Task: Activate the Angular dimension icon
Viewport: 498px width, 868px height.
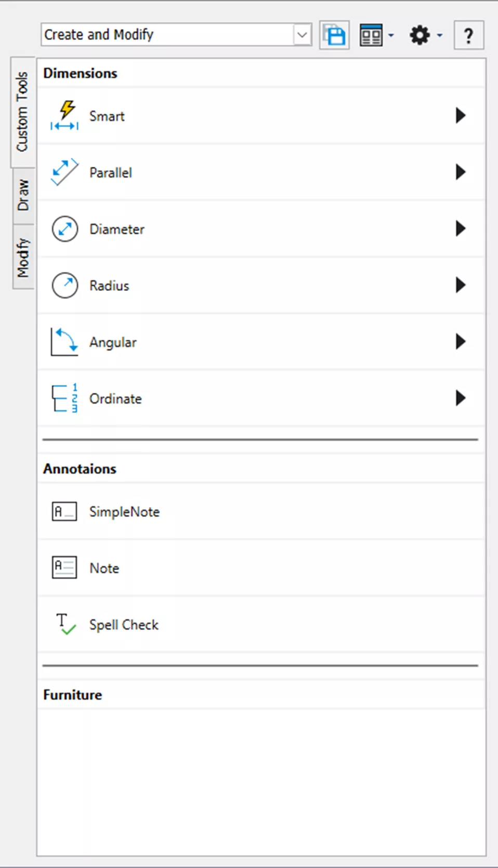Action: (64, 342)
